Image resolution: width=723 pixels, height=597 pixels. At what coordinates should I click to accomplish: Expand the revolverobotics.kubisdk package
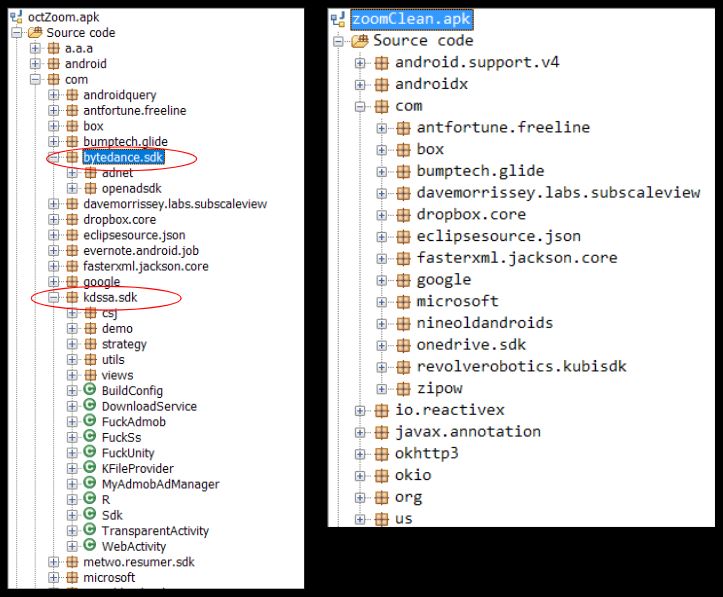[381, 367]
